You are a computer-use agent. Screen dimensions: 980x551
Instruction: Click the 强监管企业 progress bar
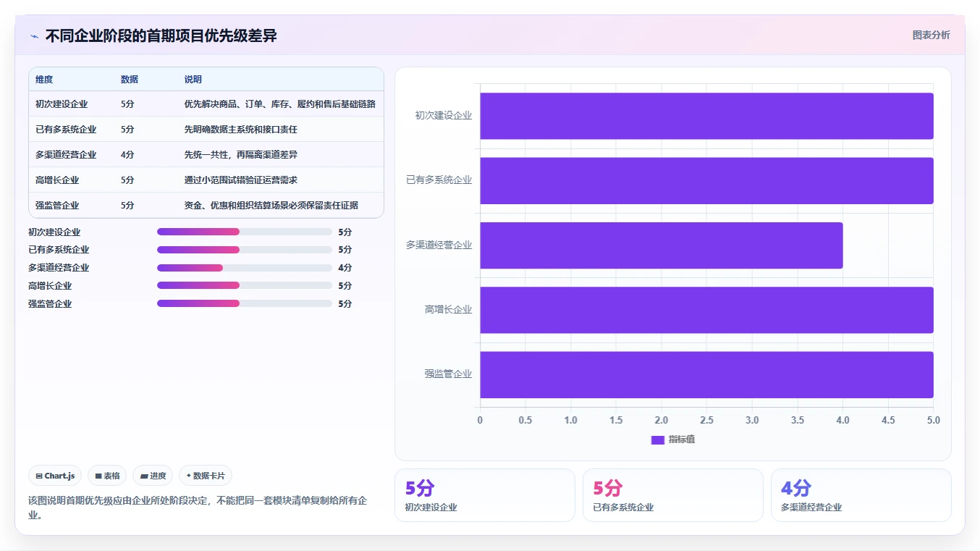tap(245, 304)
